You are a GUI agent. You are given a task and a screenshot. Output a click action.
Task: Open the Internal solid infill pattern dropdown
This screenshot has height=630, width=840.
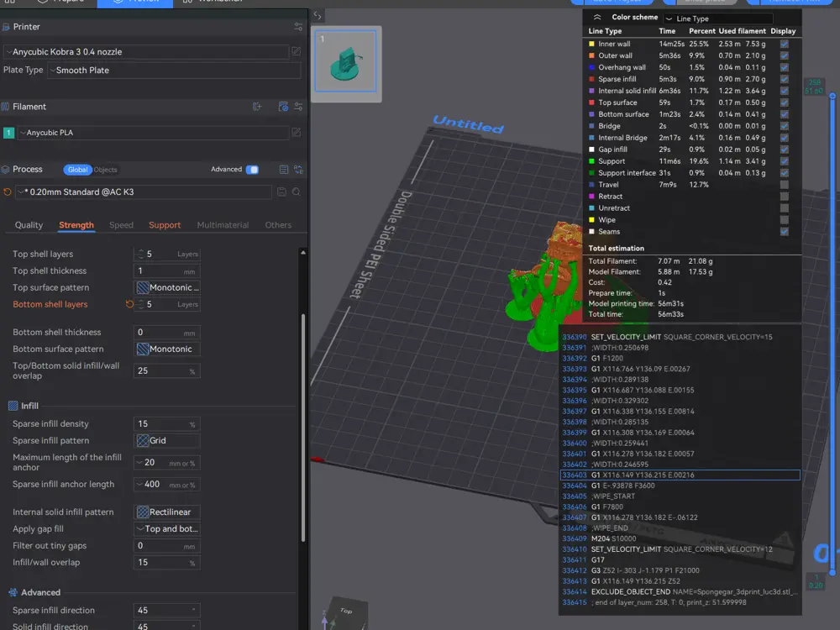[x=167, y=512]
